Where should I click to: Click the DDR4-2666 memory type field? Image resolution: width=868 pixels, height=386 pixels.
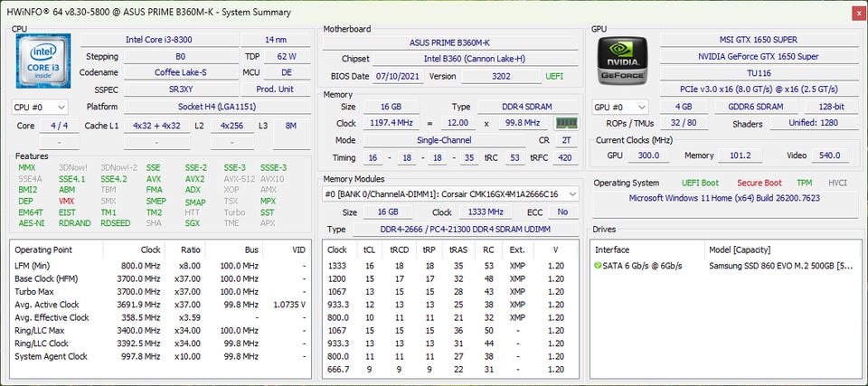pos(467,229)
